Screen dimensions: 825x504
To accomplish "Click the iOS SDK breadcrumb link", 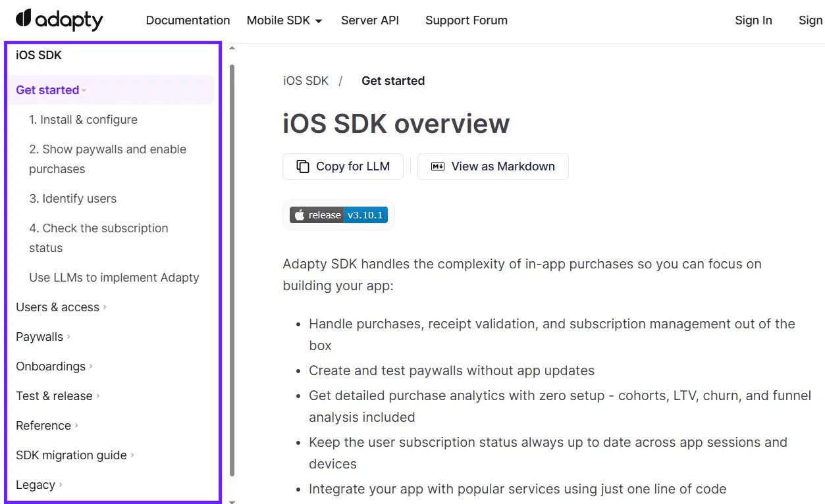I will (x=306, y=81).
